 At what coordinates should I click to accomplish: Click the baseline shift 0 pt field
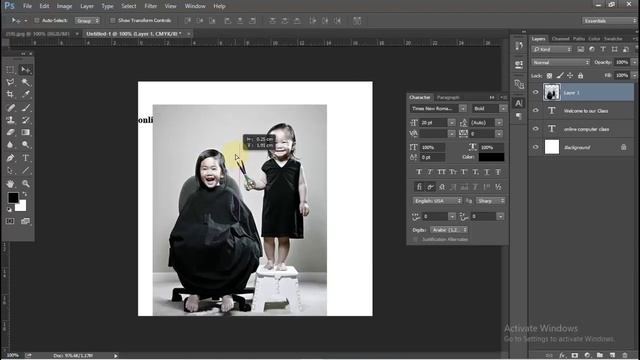click(432, 157)
